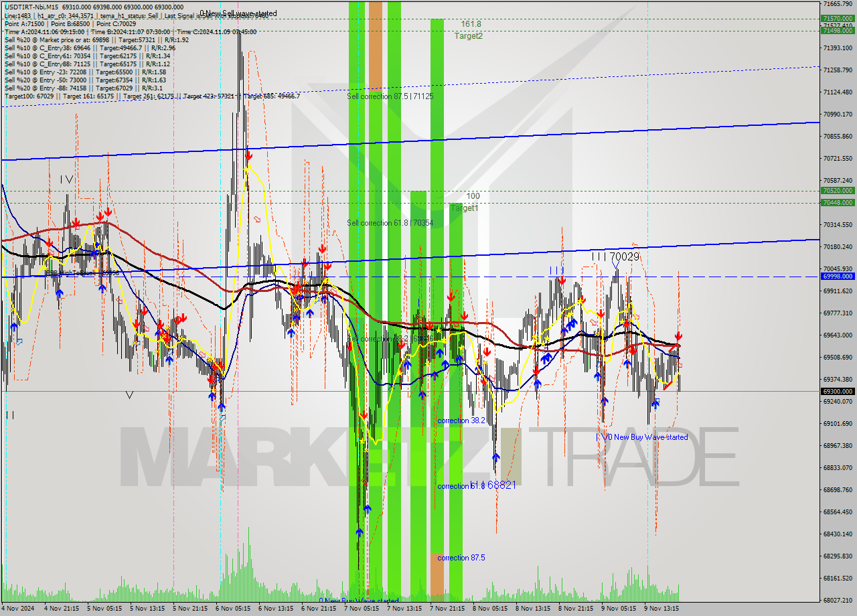Click the 'correction 38.2' label
The height and width of the screenshot is (616, 857).
click(461, 420)
